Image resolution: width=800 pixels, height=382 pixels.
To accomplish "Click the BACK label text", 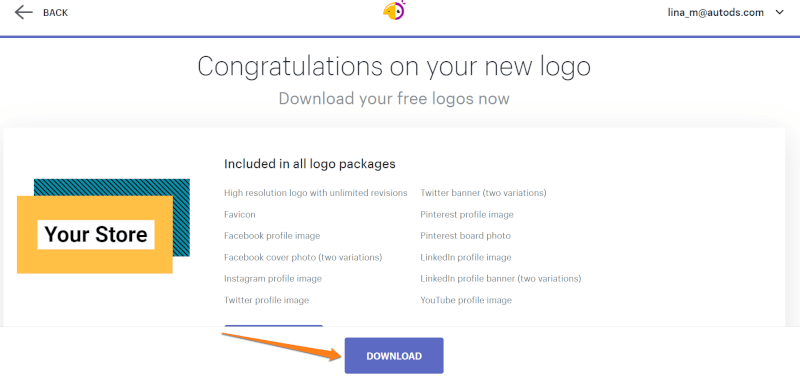I will coord(56,13).
